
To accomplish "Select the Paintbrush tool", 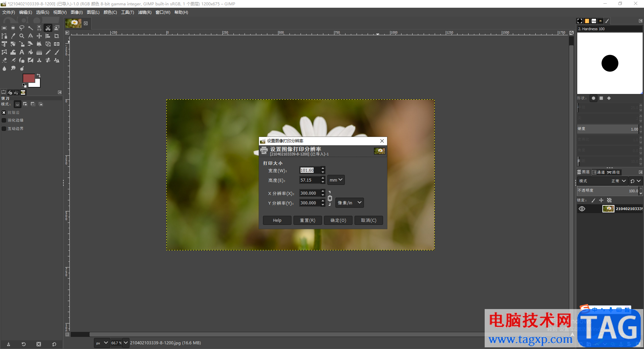I will click(57, 52).
